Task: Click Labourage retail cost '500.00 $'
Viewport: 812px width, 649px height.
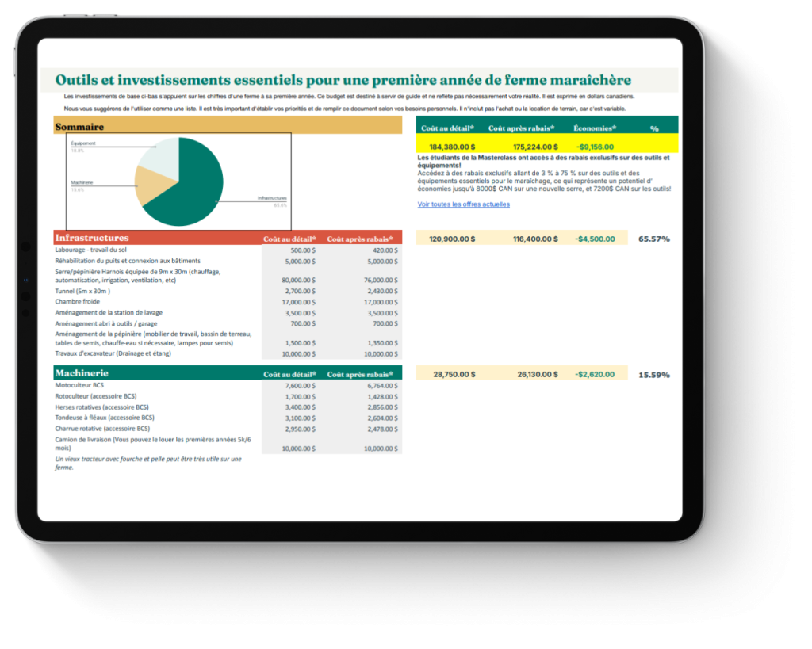Action: point(303,250)
